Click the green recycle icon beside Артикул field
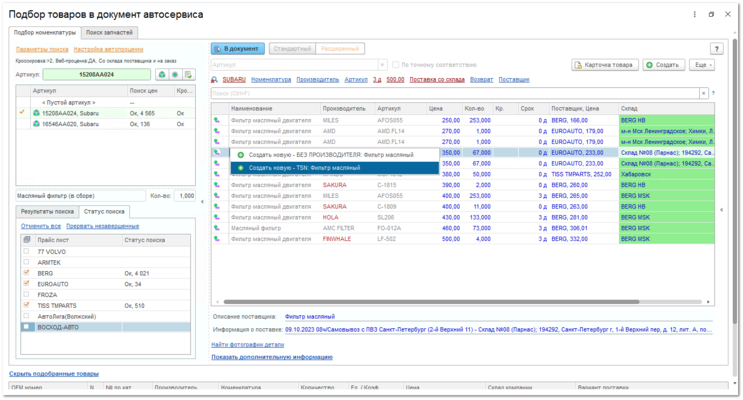This screenshot has height=400, width=743. (162, 74)
